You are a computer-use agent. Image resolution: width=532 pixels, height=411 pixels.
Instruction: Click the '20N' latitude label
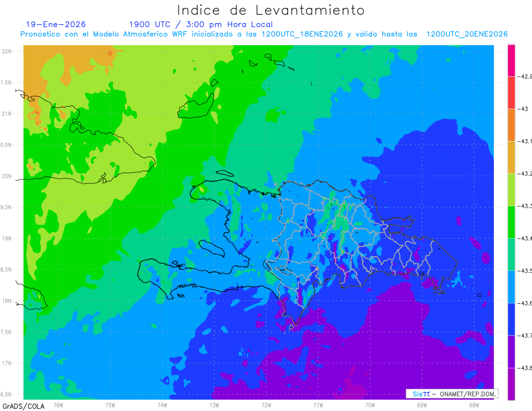tap(7, 176)
